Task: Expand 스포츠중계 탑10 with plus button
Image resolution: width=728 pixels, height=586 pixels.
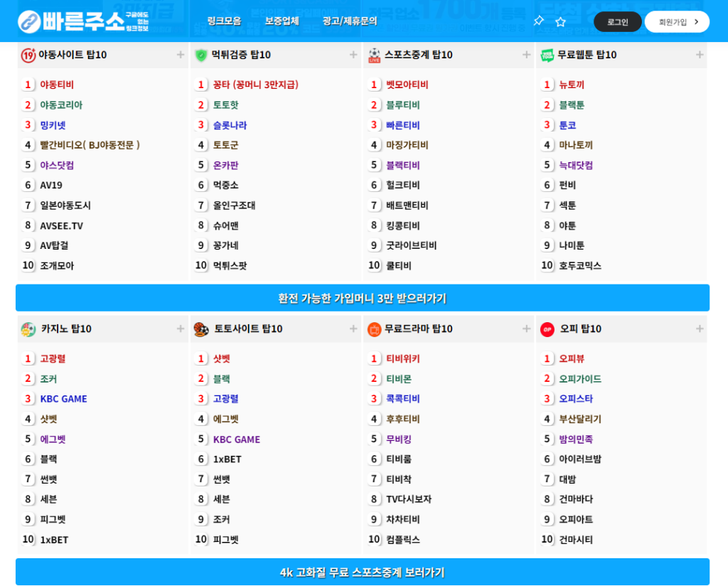Action: [x=526, y=55]
